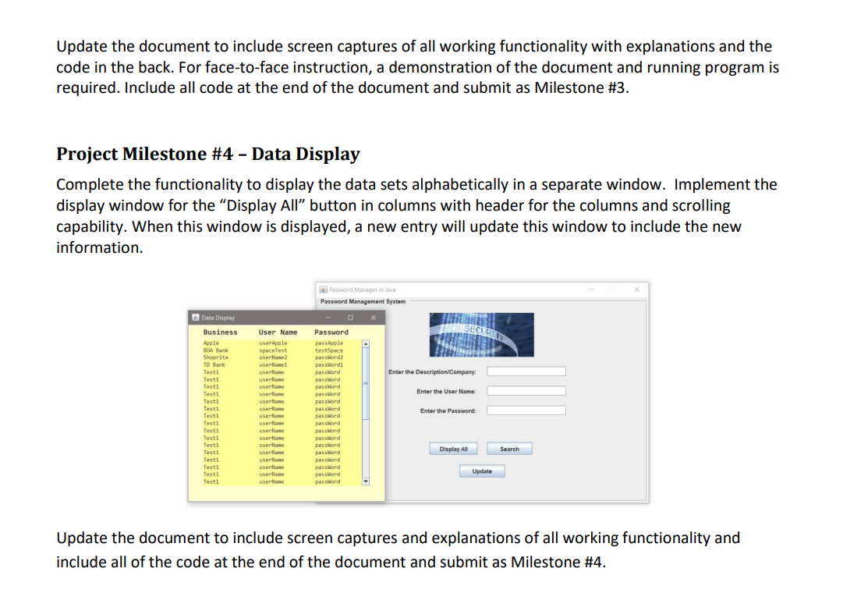Select the TD Bank business entry
868x611 pixels.
click(214, 364)
